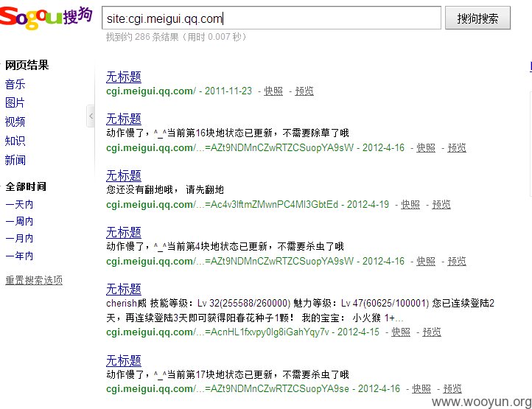Screen dimensions: 532x409
Task: Open 预览 for the 第17块地 result
Action: [x=452, y=388]
